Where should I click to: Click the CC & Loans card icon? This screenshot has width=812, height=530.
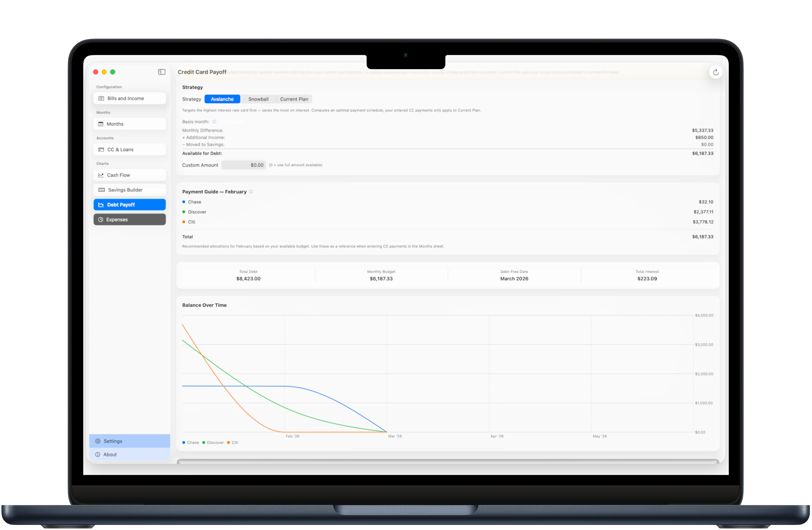click(101, 150)
